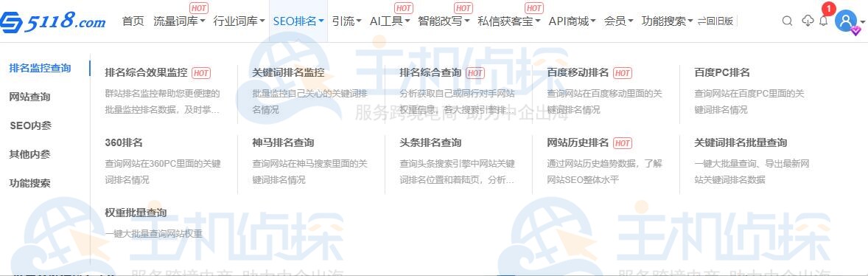Click description starting 群站排名监控帮助您更便捷的
This screenshot has height=276, width=868.
[x=162, y=101]
